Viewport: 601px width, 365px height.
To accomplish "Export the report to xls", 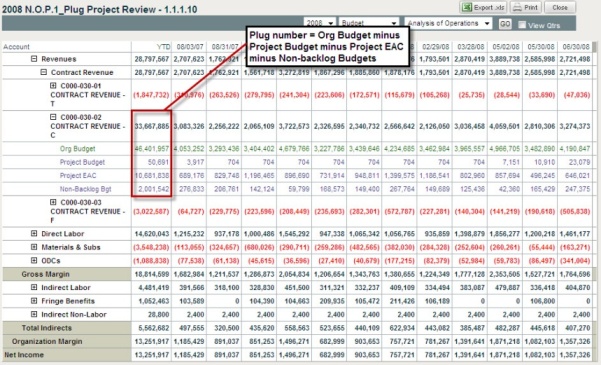I will point(483,7).
